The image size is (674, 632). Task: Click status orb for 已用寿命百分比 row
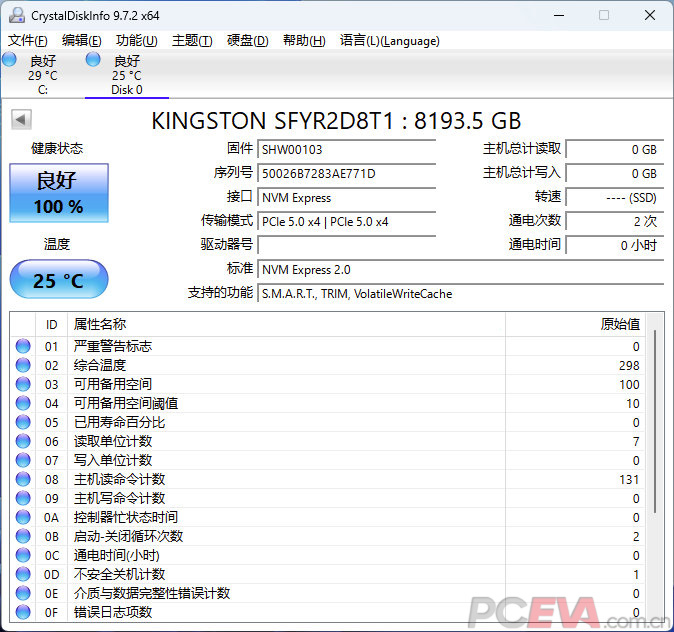pos(23,422)
